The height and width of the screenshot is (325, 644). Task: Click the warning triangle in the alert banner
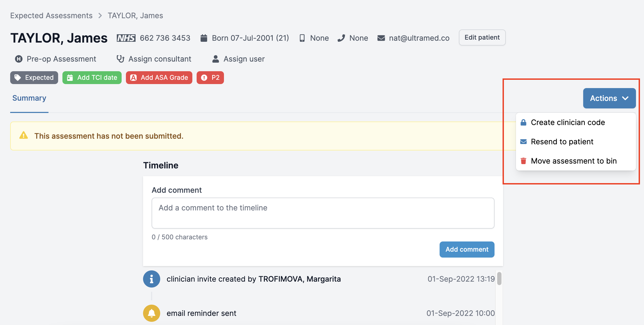tap(24, 135)
